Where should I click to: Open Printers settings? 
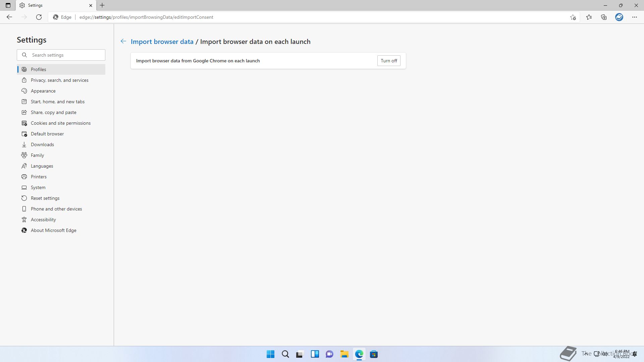tap(61, 177)
